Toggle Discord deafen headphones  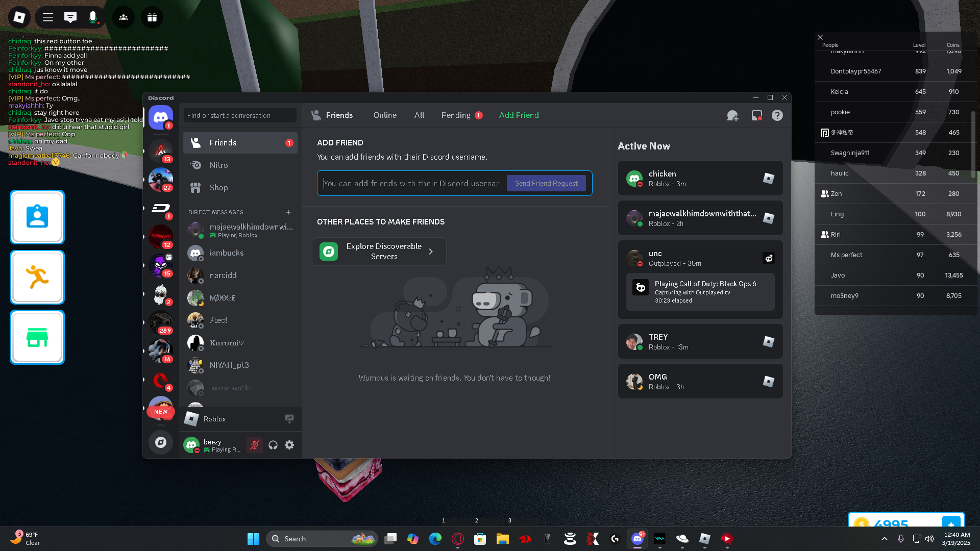[273, 445]
